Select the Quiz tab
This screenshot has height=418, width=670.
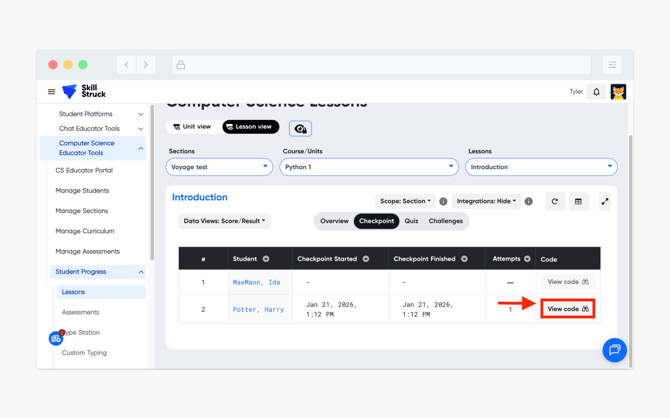click(411, 221)
